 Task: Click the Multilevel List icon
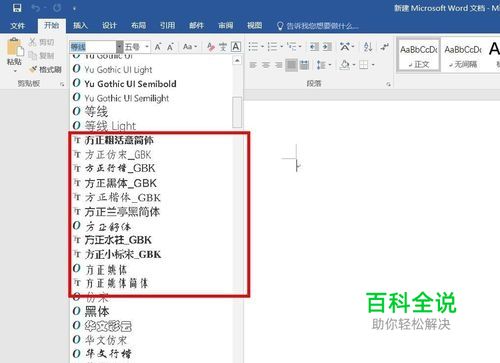[x=292, y=47]
